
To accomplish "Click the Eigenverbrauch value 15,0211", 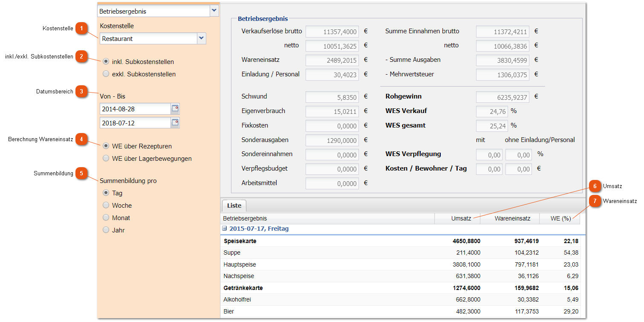I will click(332, 111).
